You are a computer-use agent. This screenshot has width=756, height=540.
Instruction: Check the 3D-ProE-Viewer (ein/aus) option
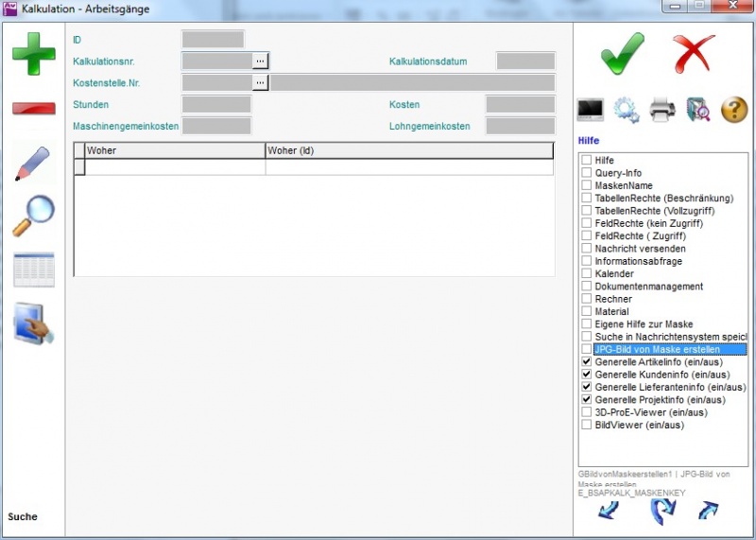coord(587,412)
